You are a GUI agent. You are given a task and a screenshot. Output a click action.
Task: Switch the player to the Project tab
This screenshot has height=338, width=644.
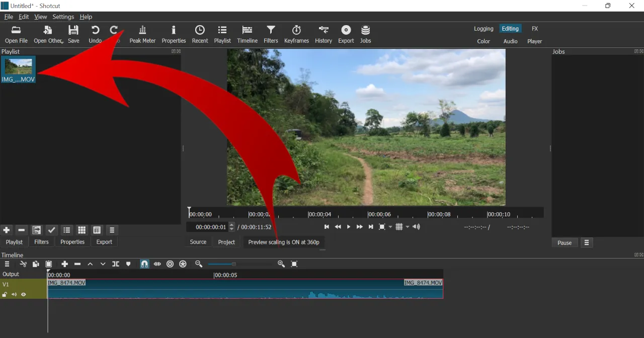[x=226, y=242]
